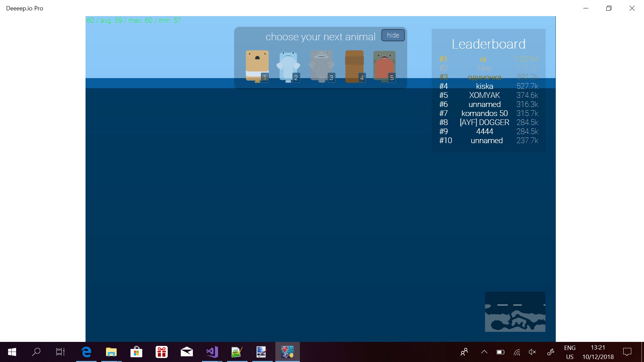Viewport: 644px width, 362px height.
Task: Click the minimap thumbnail
Action: (515, 312)
